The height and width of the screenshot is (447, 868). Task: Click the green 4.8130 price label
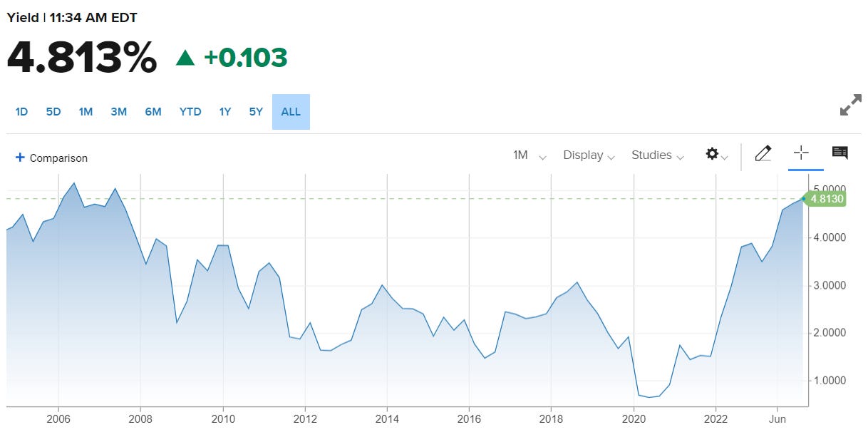click(x=827, y=199)
